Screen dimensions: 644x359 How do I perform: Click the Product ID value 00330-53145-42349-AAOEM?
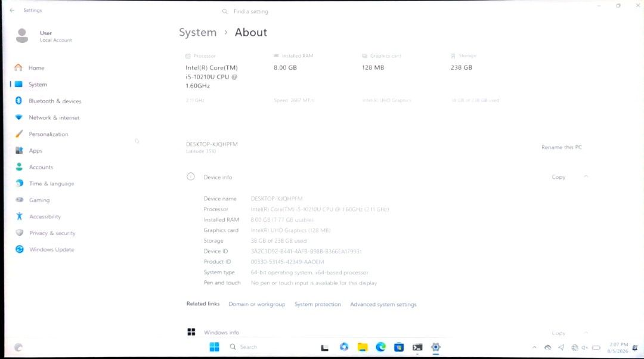click(x=287, y=262)
